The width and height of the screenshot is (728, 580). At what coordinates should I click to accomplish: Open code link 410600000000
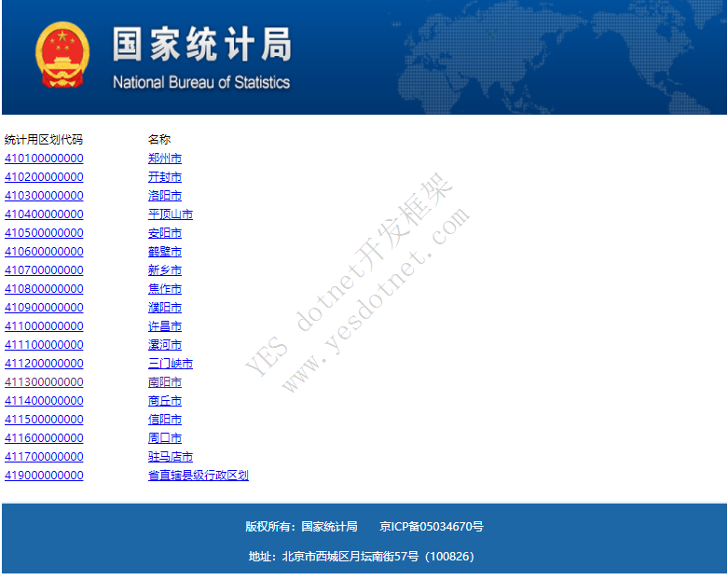[x=44, y=251]
